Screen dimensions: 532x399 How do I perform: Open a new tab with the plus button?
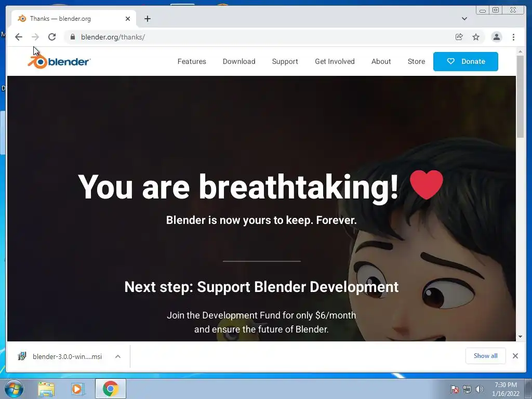pos(147,19)
